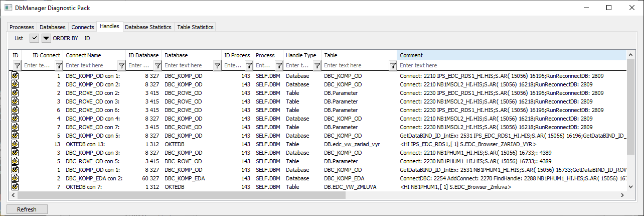
Task: Toggle the checkmark button next to List
Action: [x=34, y=38]
